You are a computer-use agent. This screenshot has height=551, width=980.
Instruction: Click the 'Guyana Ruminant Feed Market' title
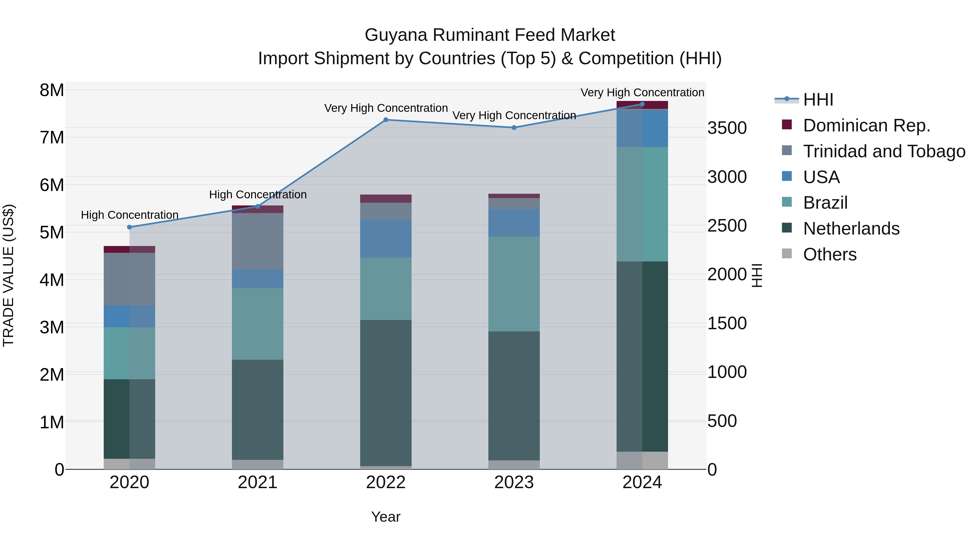tap(490, 35)
